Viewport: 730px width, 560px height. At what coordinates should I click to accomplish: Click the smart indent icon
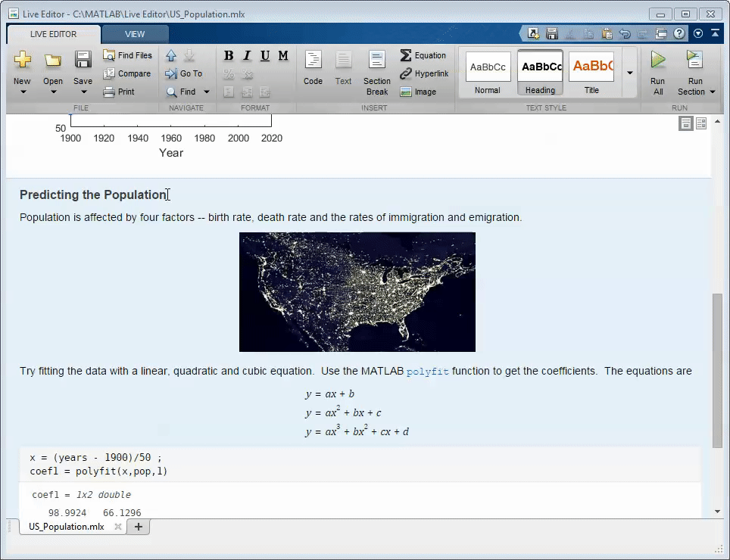(x=229, y=92)
